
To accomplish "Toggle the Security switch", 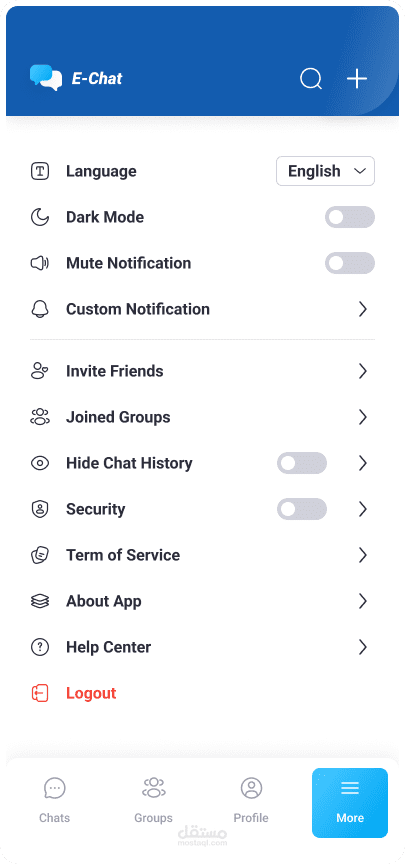I will click(302, 509).
